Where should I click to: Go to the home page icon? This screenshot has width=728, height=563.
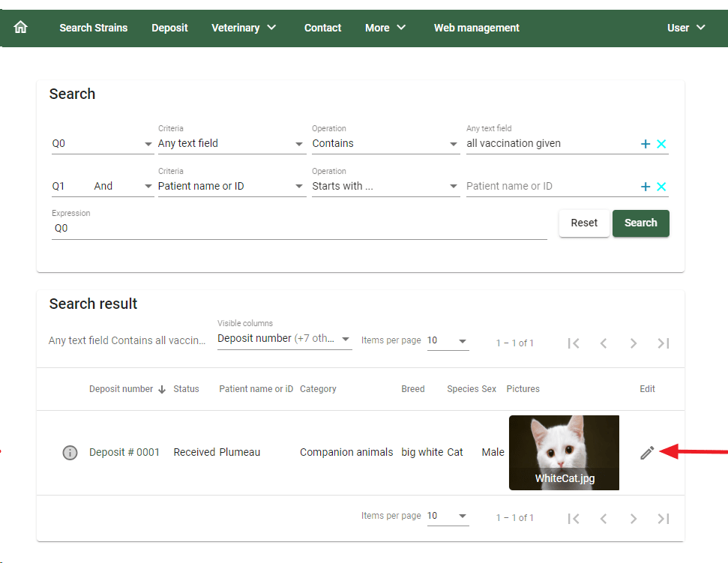coord(20,28)
